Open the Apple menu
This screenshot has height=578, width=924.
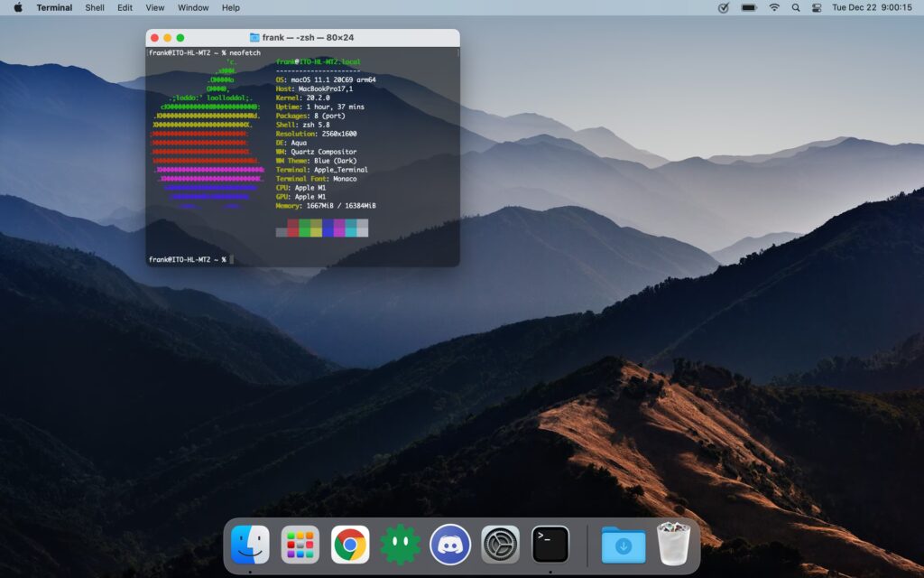pyautogui.click(x=18, y=7)
